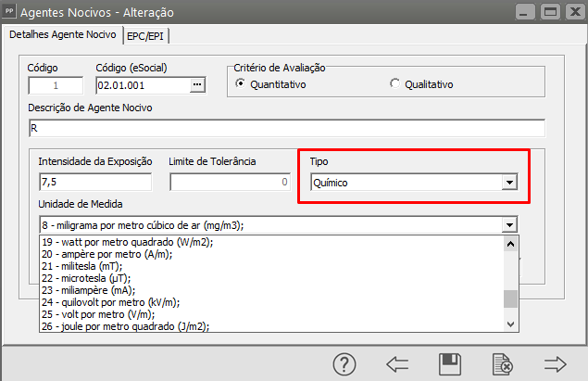Go to next record with right arrow
Screen dimensions: 588x381
(x=556, y=363)
